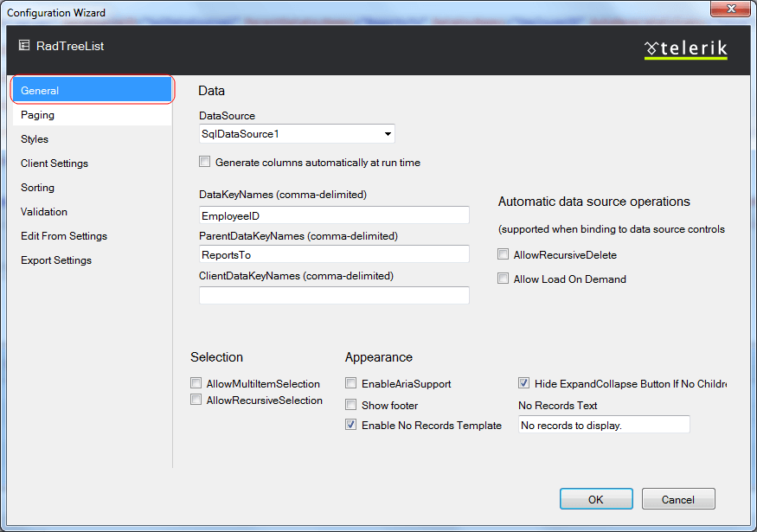Enable the EnableAriaSupport checkbox
This screenshot has width=757, height=532.
(350, 383)
